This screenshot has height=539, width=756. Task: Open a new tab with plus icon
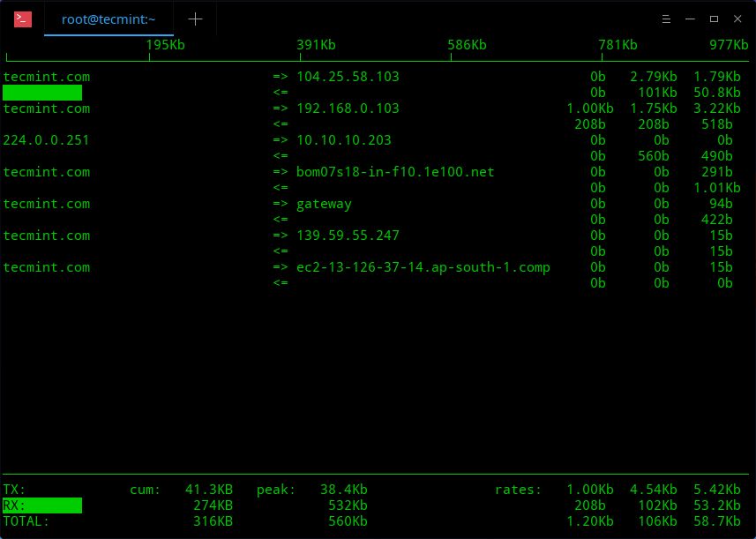pos(195,19)
